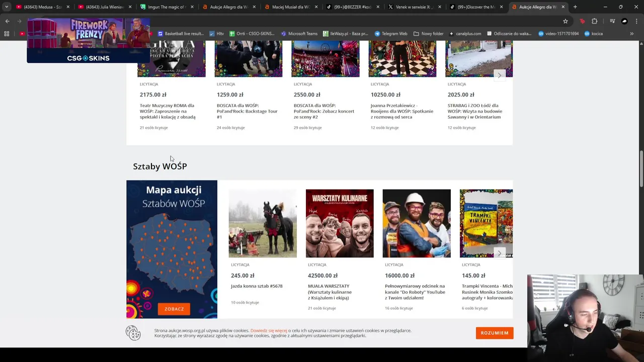Click the 42500.00 zł price
The image size is (644, 362).
tap(323, 276)
